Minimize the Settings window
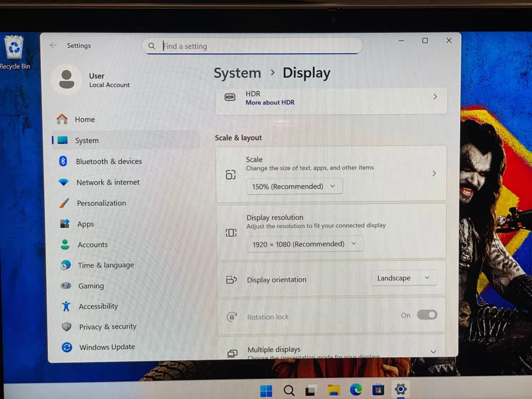Viewport: 532px width, 399px height. tap(401, 40)
